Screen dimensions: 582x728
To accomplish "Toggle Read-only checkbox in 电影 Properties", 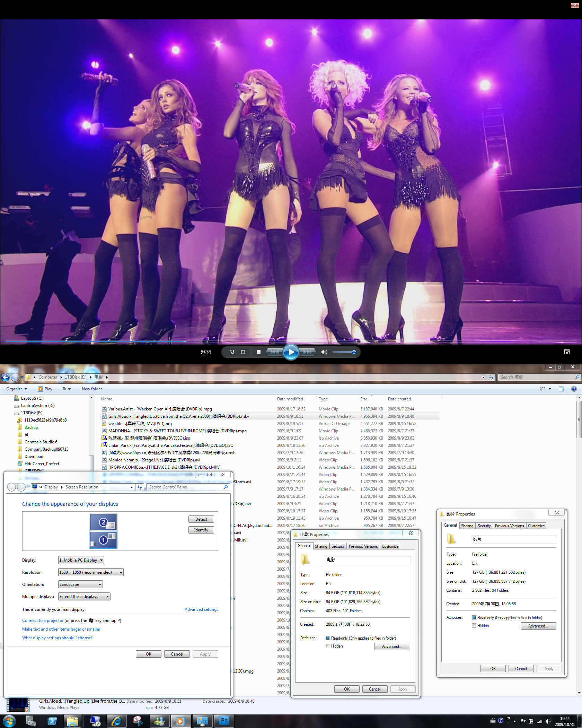I will click(328, 638).
